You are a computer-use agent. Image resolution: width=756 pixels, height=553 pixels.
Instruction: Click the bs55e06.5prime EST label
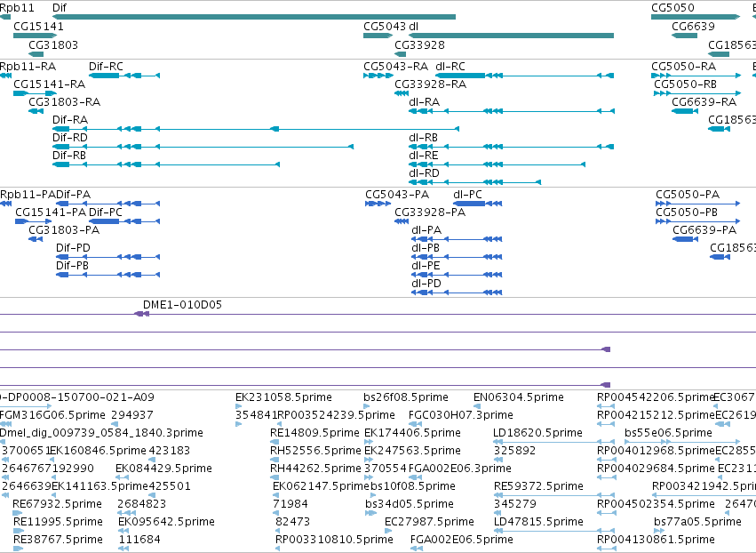(668, 433)
